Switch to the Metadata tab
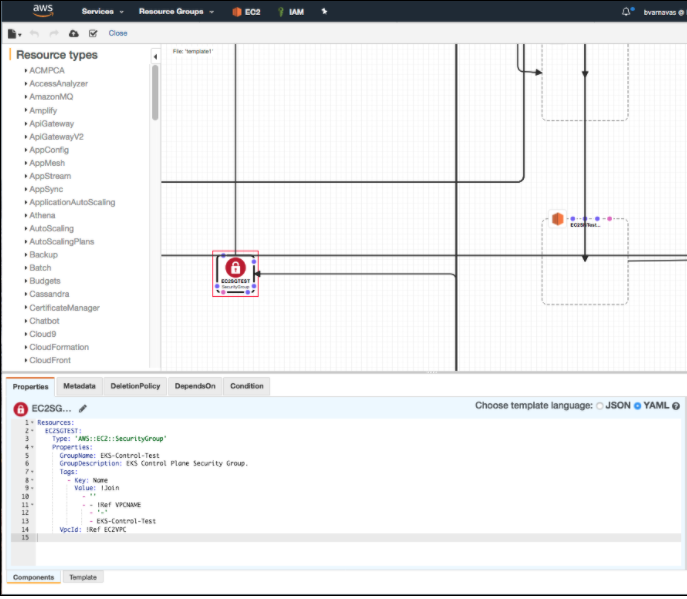This screenshot has width=687, height=599. point(79,386)
